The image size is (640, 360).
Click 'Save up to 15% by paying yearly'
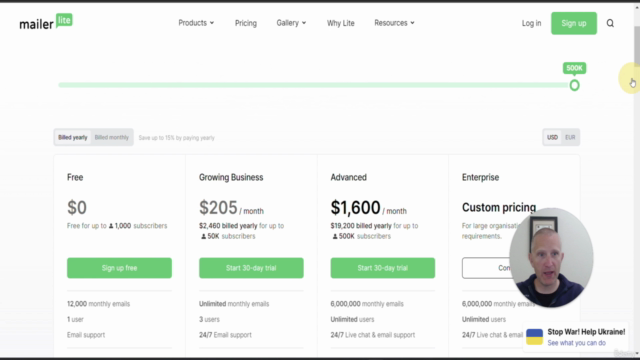coord(176,138)
